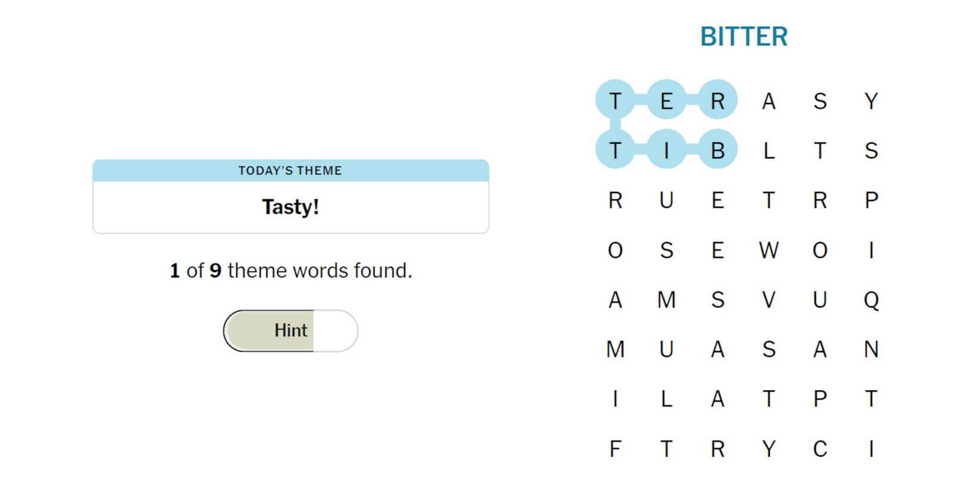Image resolution: width=980 pixels, height=490 pixels.
Task: Pick the letter F tile
Action: point(615,448)
